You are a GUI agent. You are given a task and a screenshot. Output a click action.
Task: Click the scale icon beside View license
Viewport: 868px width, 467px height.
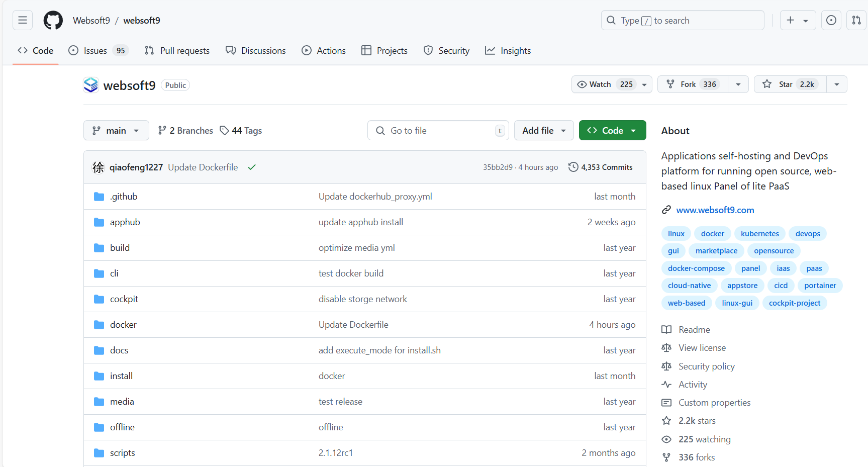pos(666,348)
